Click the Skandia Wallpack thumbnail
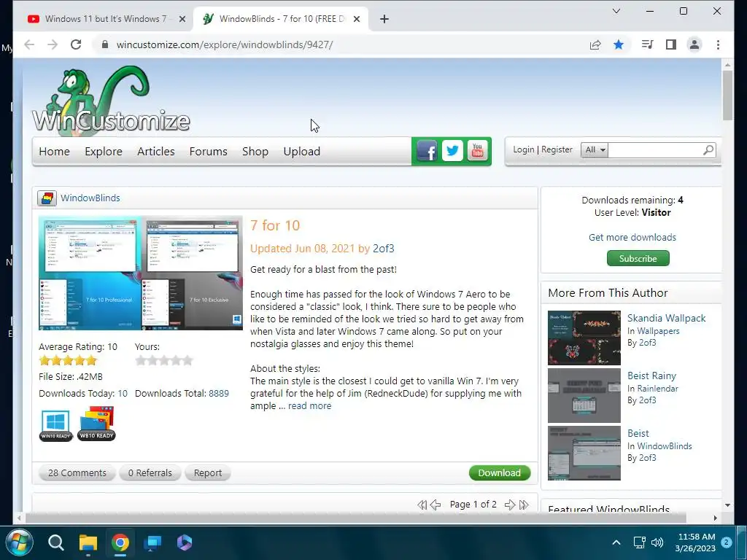Image resolution: width=747 pixels, height=560 pixels. [x=584, y=338]
